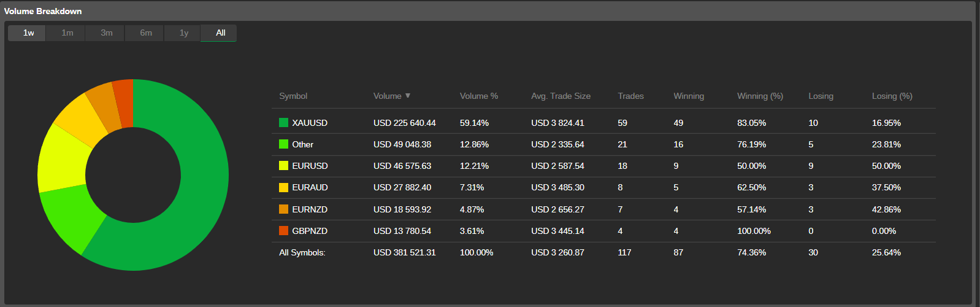Click the EURUSD yellow color swatch
The height and width of the screenshot is (307, 980).
pyautogui.click(x=283, y=166)
